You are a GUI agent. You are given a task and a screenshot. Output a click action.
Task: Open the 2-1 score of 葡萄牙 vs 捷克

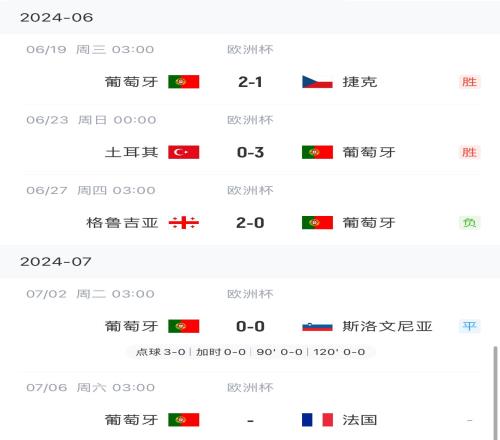[250, 82]
